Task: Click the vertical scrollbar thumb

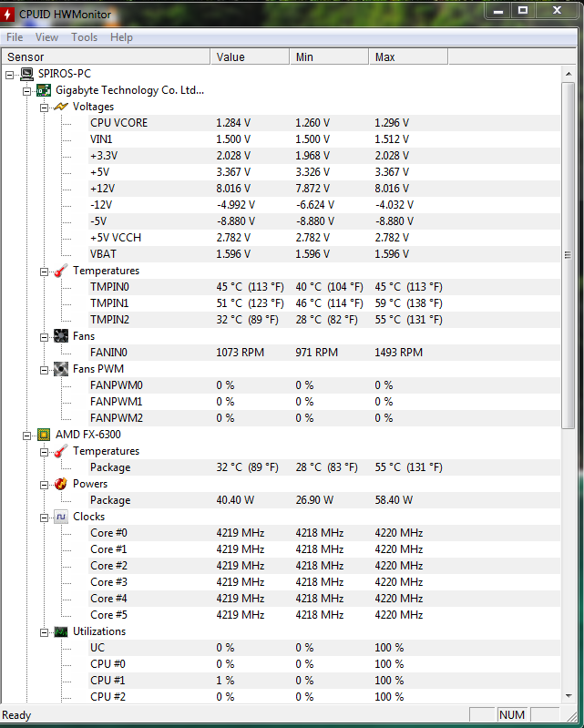Action: coord(569,255)
